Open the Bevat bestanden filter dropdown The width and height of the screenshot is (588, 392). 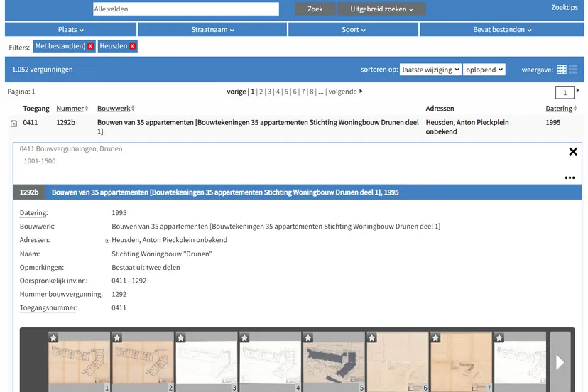coord(502,30)
